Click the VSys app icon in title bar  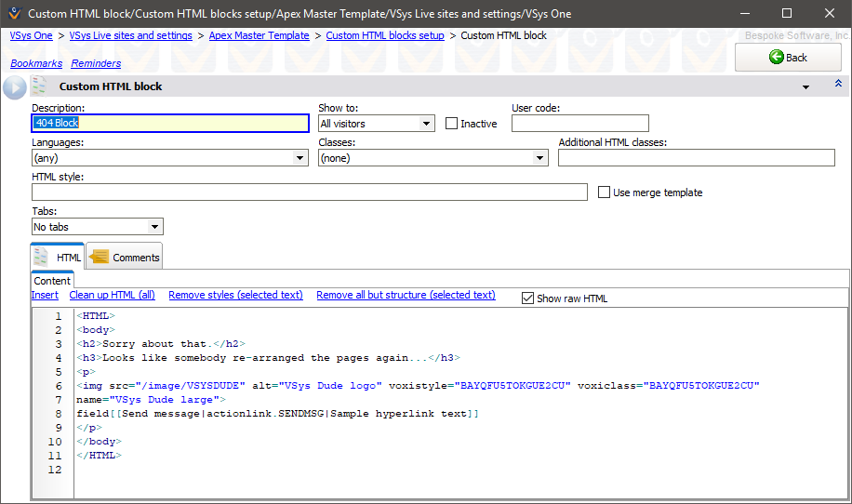tap(13, 14)
